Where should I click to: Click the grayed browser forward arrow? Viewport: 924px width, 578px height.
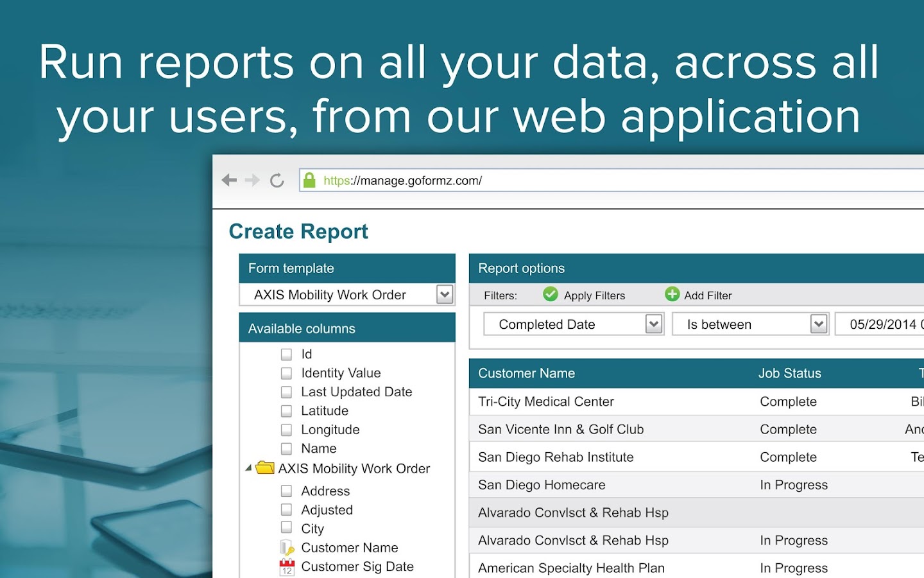(251, 180)
